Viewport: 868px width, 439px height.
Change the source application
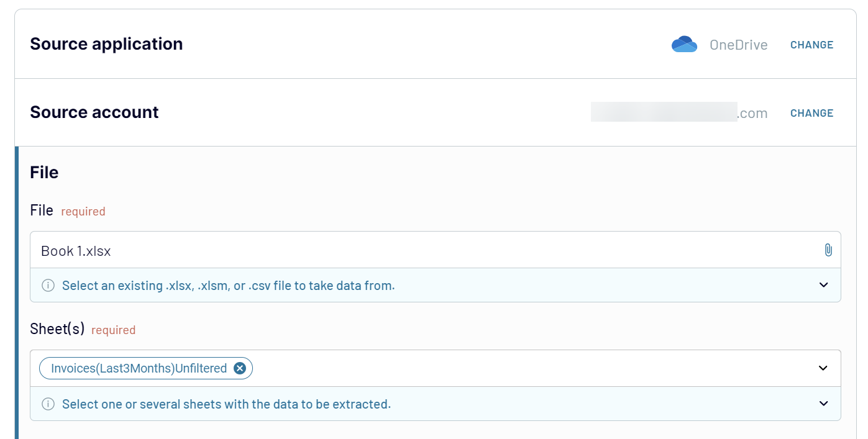pos(811,45)
